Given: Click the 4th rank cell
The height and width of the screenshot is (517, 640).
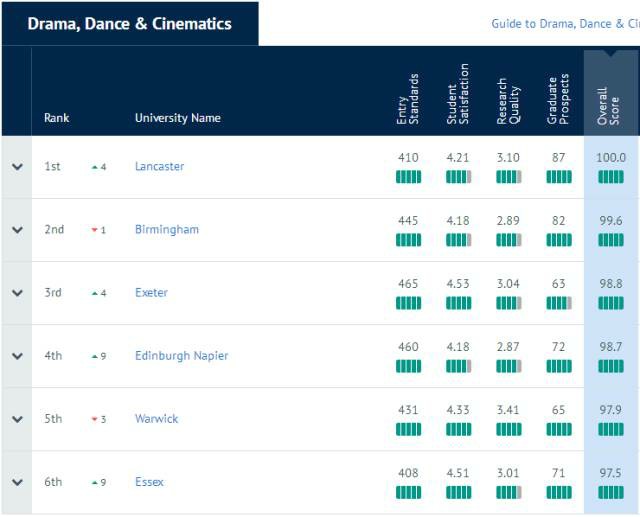Looking at the screenshot, I should 53,356.
